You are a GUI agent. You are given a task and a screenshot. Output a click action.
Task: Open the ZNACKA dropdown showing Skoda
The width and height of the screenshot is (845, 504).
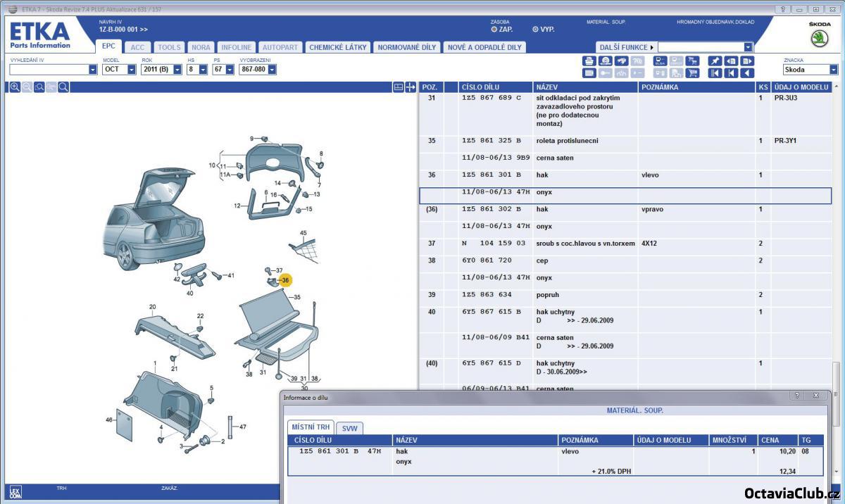[834, 70]
